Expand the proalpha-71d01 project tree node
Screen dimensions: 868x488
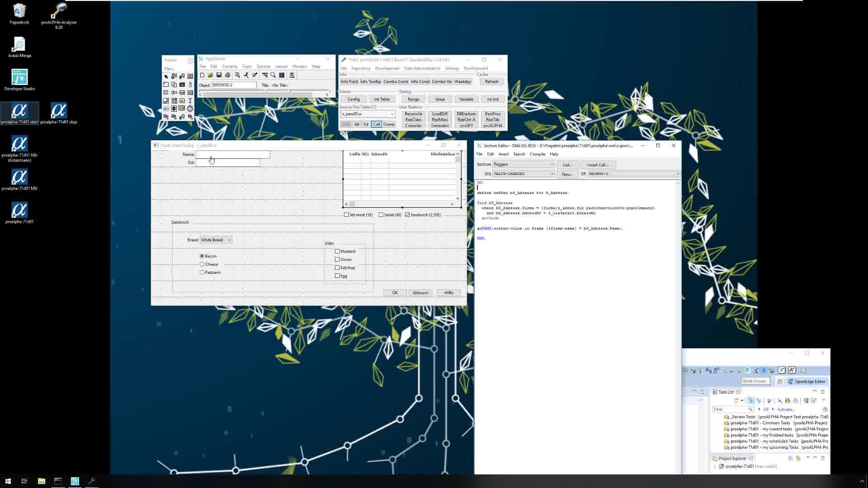point(715,466)
